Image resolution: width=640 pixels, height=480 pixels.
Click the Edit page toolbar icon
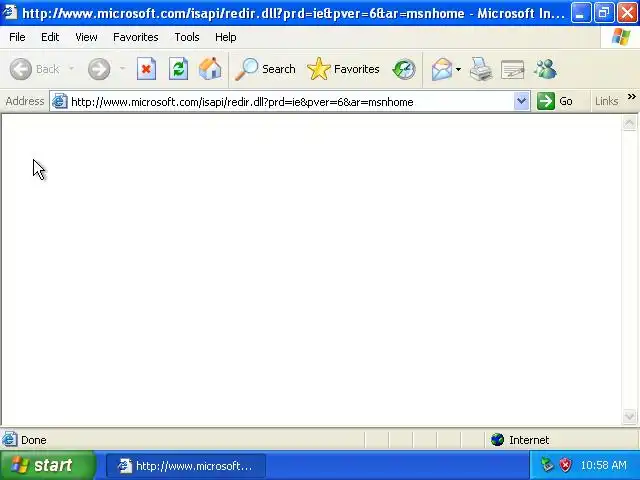(513, 69)
